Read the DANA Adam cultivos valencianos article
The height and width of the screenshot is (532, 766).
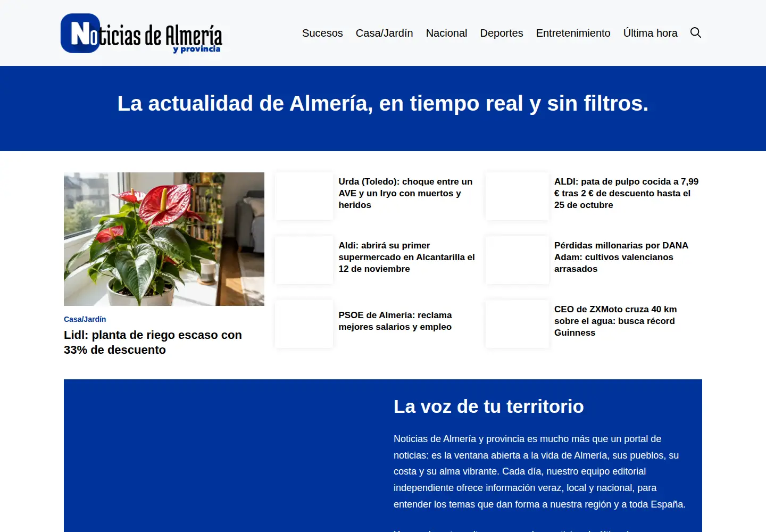621,257
